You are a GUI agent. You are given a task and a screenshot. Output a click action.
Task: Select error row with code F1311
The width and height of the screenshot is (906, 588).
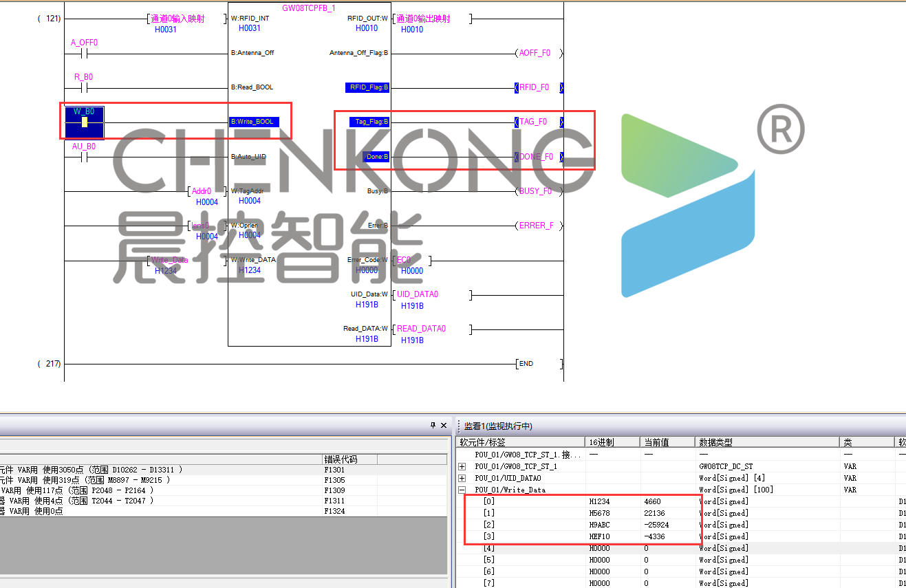[224, 501]
